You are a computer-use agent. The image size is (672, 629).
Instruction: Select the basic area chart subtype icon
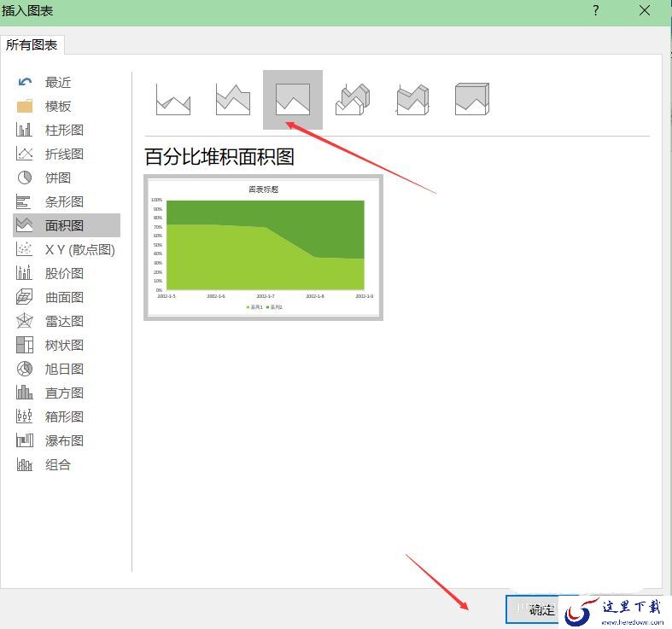click(173, 100)
